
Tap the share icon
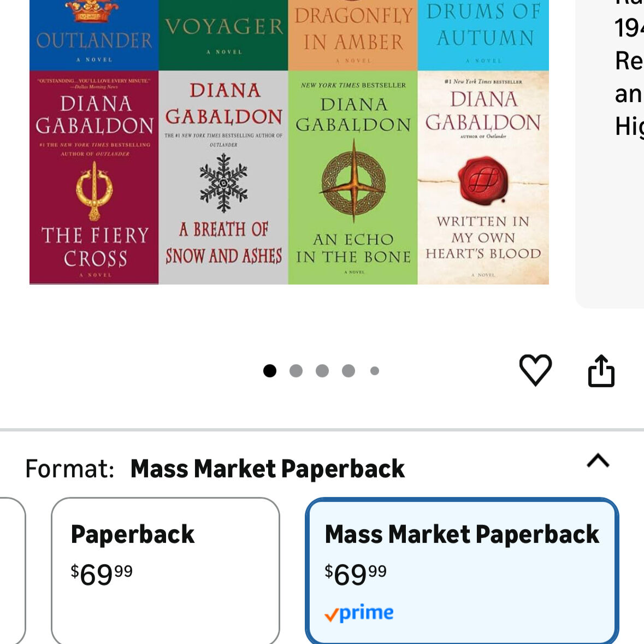click(x=601, y=371)
